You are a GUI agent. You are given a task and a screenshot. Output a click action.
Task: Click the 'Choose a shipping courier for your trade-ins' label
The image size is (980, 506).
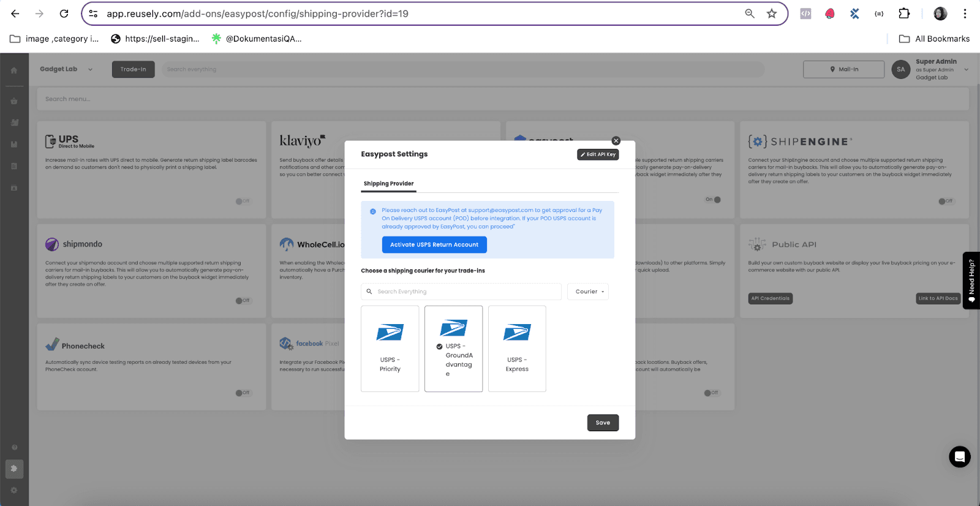[x=423, y=271]
